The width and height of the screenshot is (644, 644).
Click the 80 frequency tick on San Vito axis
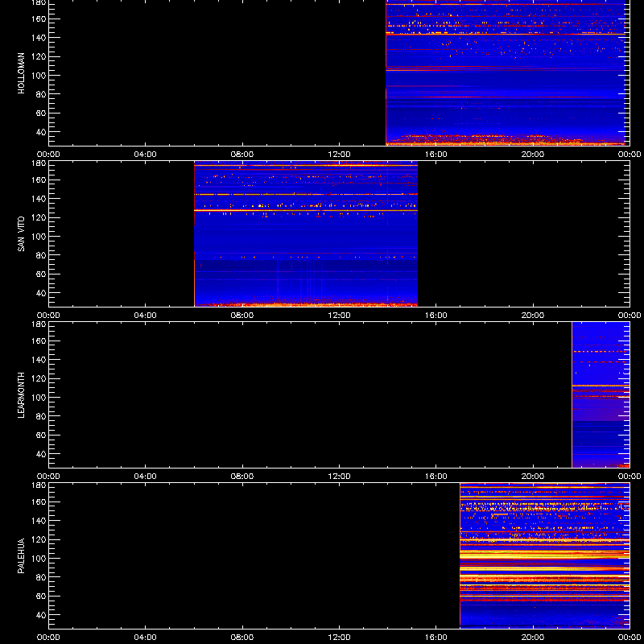pyautogui.click(x=42, y=255)
